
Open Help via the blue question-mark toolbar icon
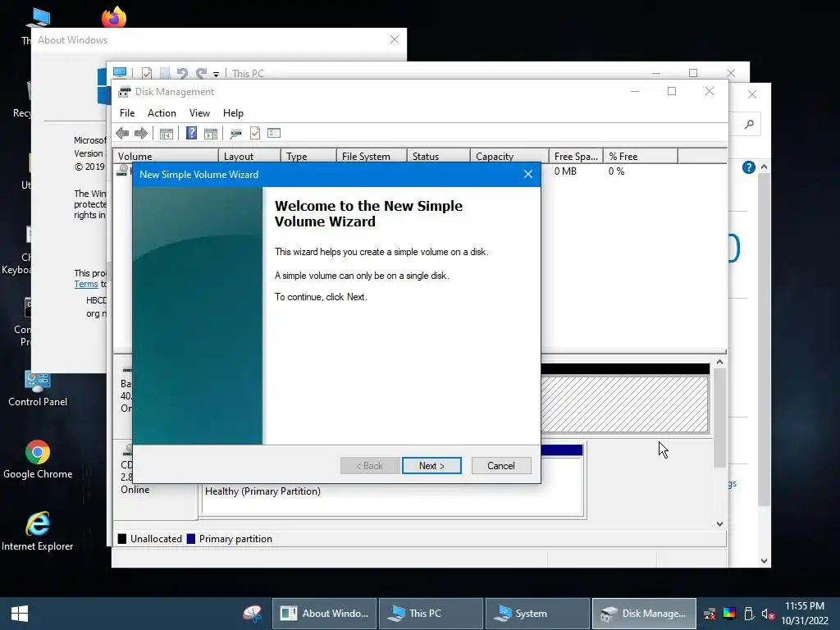191,133
